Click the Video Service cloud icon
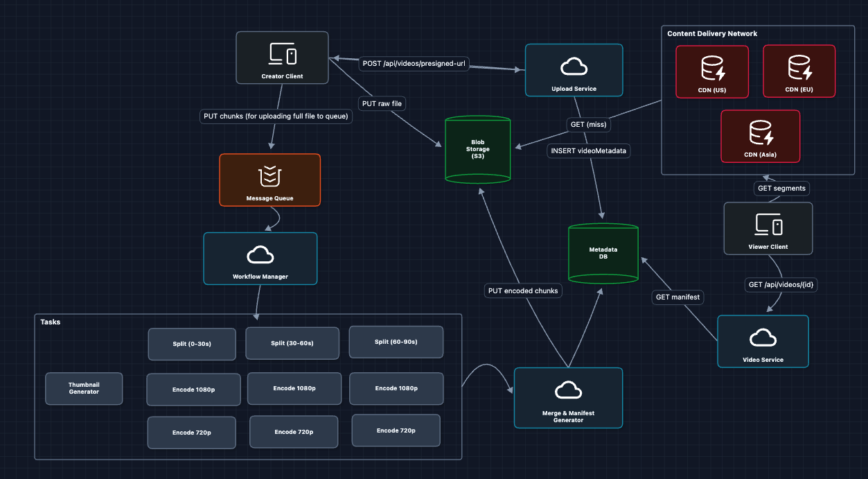 click(x=763, y=338)
